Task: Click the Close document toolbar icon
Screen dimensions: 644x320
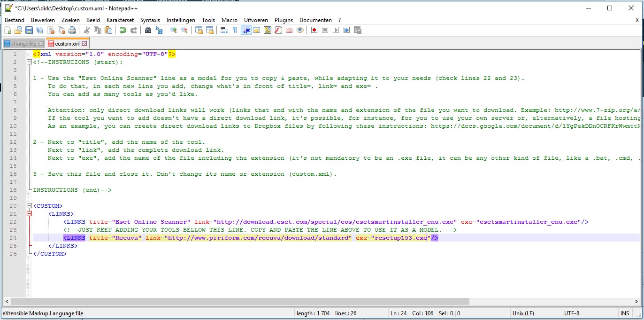Action: coord(51,30)
